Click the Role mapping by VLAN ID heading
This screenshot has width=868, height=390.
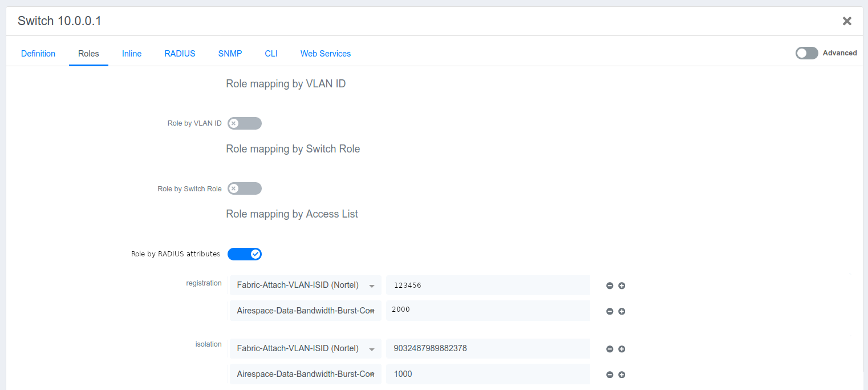click(x=286, y=84)
